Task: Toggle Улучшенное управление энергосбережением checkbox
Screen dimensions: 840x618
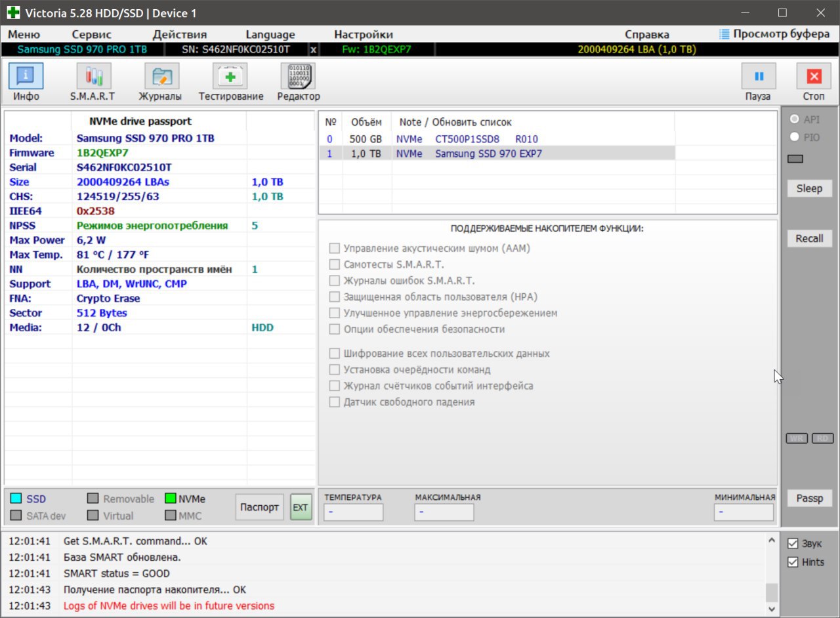Action: tap(335, 313)
